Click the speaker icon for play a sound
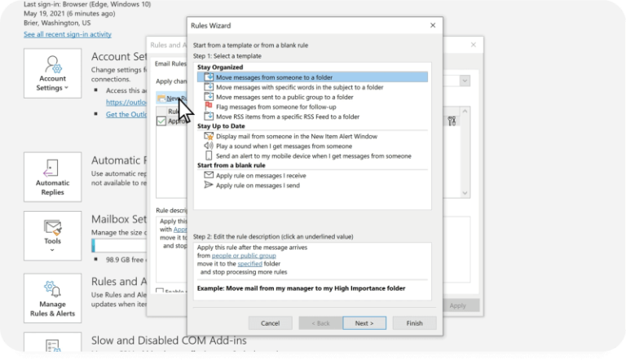The image size is (626, 364). (x=209, y=146)
